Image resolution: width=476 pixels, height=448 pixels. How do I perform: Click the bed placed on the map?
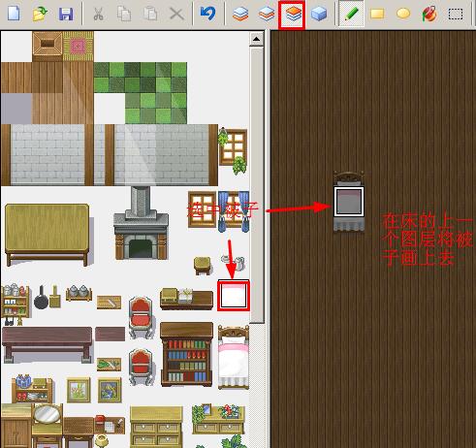coord(349,202)
